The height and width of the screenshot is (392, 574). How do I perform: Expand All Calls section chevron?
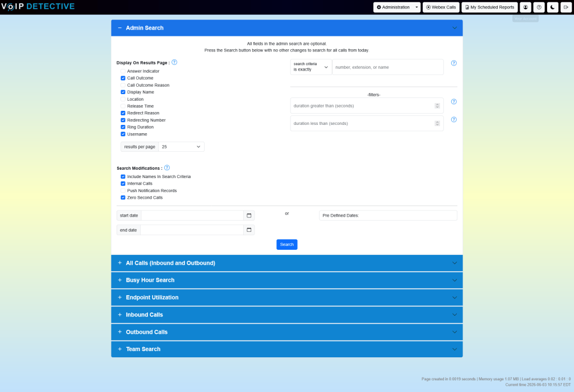455,263
